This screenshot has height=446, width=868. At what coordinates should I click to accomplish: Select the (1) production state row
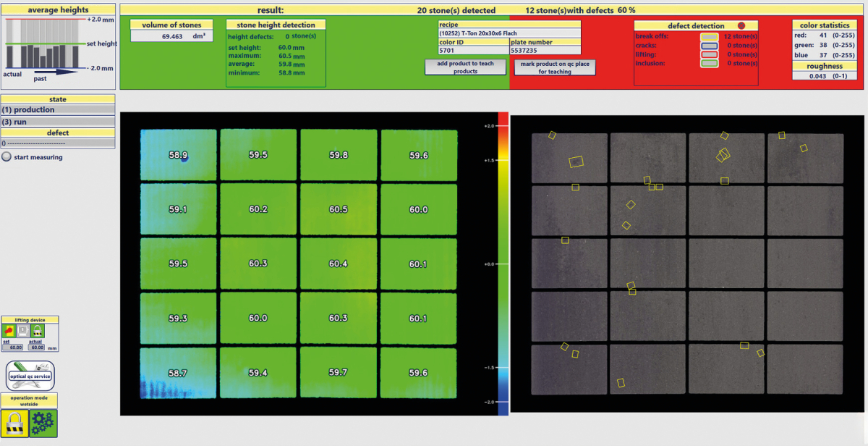coord(58,110)
